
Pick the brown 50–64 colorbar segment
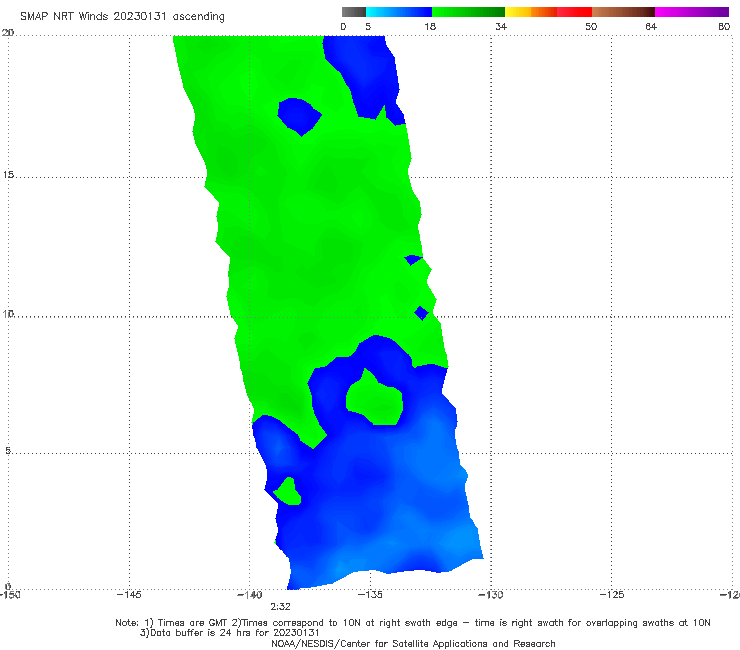tap(623, 12)
